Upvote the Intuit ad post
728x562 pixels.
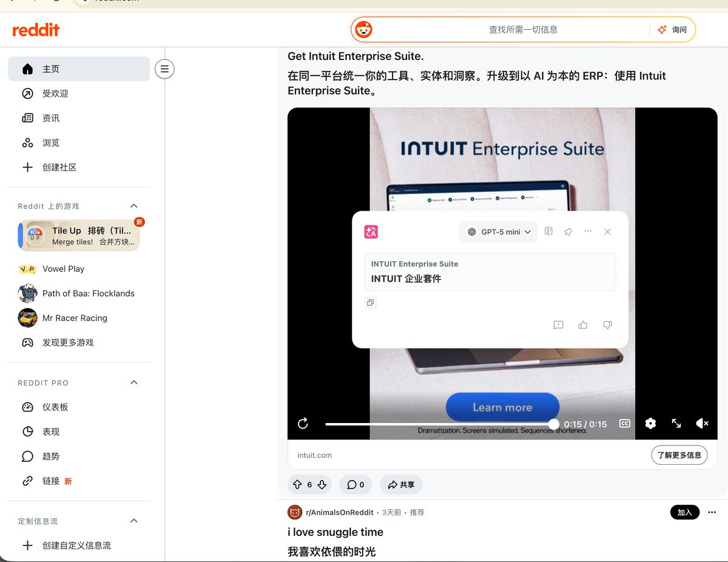coord(297,484)
